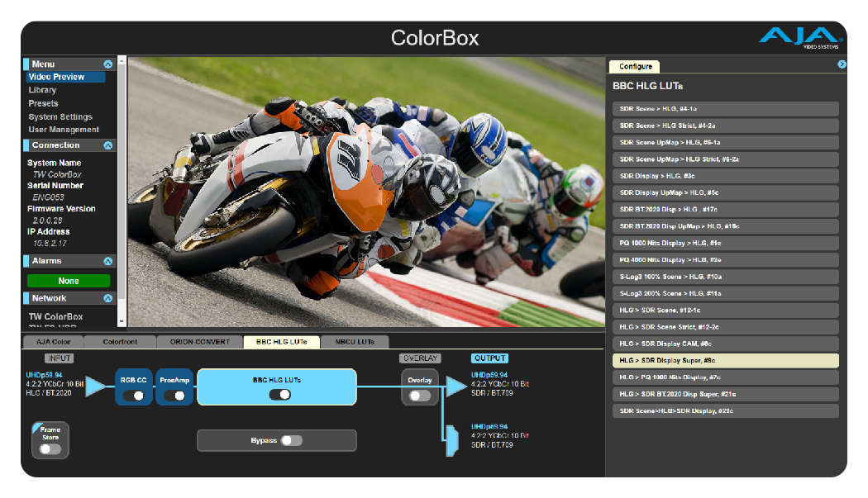Collapse the Network section chevron

(108, 298)
